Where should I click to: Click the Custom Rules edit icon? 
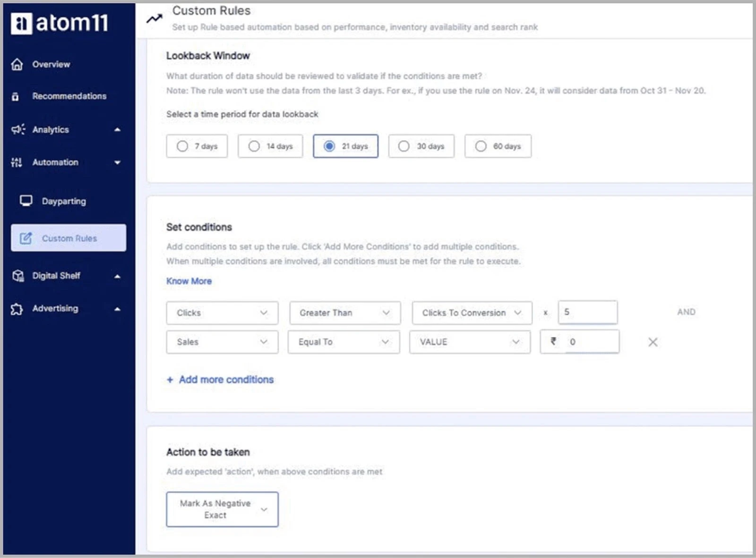coord(26,238)
